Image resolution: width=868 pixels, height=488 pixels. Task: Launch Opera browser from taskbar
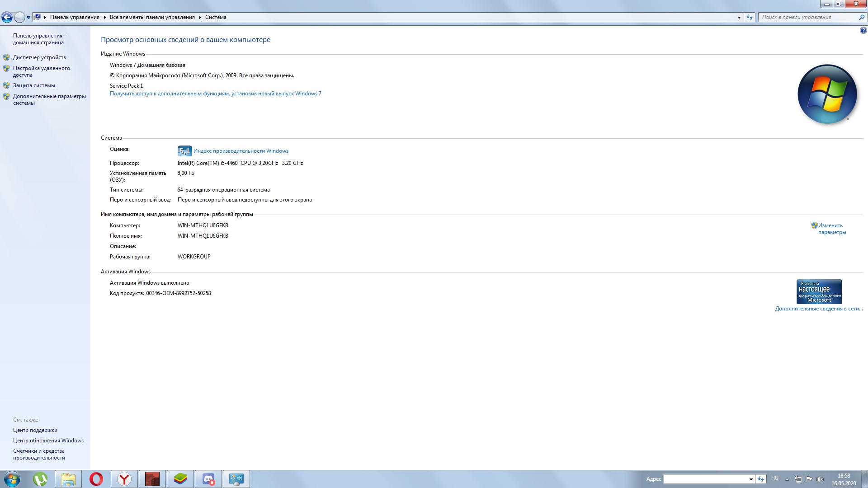pyautogui.click(x=95, y=479)
